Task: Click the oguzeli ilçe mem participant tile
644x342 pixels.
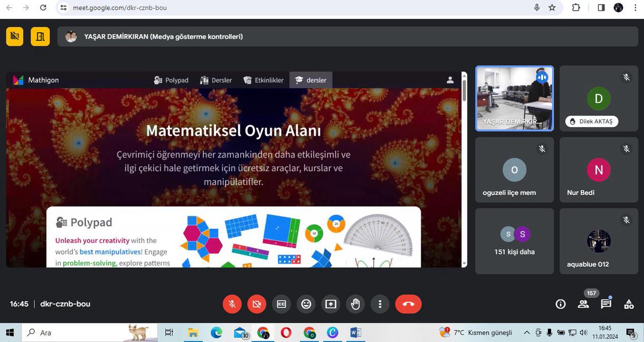Action: click(514, 170)
